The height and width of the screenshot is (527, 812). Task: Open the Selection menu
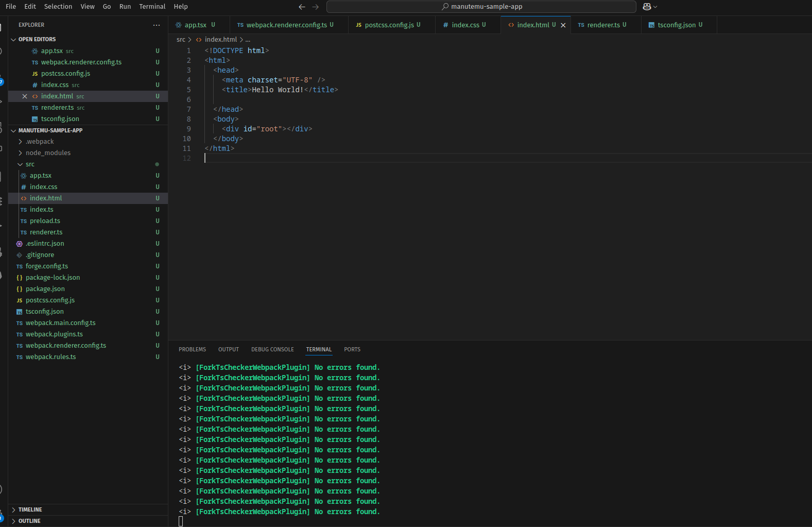pos(58,7)
